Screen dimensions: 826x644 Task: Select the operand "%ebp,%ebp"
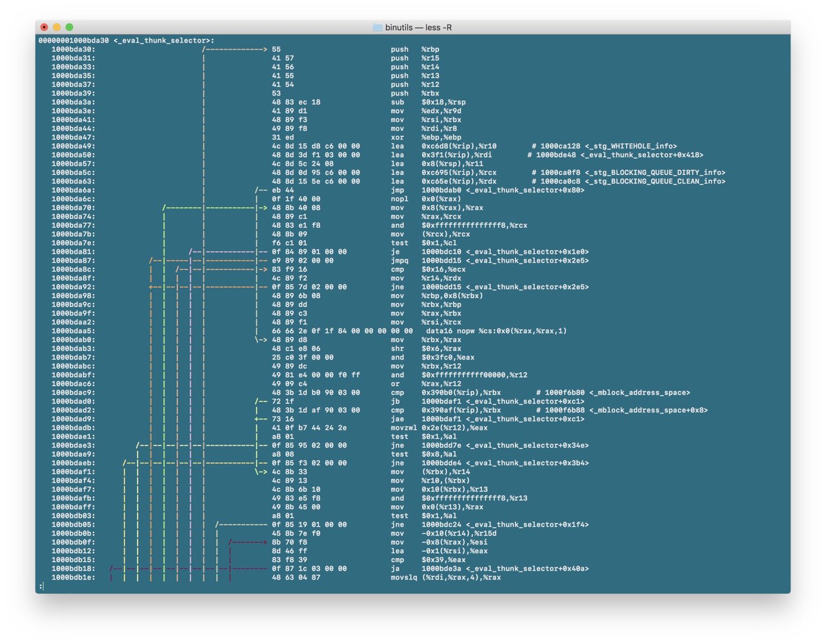[441, 137]
